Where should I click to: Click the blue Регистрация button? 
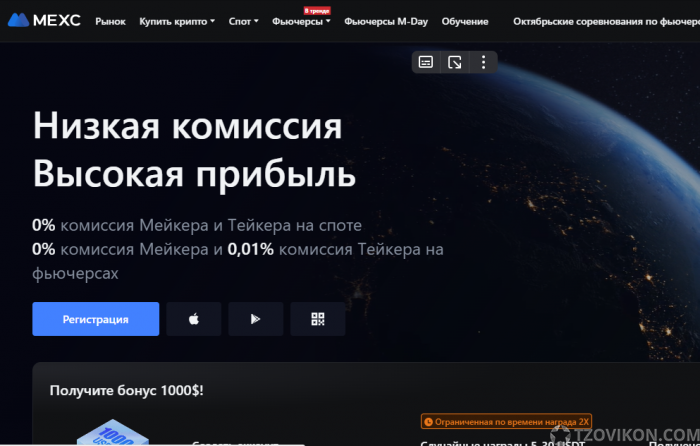click(96, 319)
